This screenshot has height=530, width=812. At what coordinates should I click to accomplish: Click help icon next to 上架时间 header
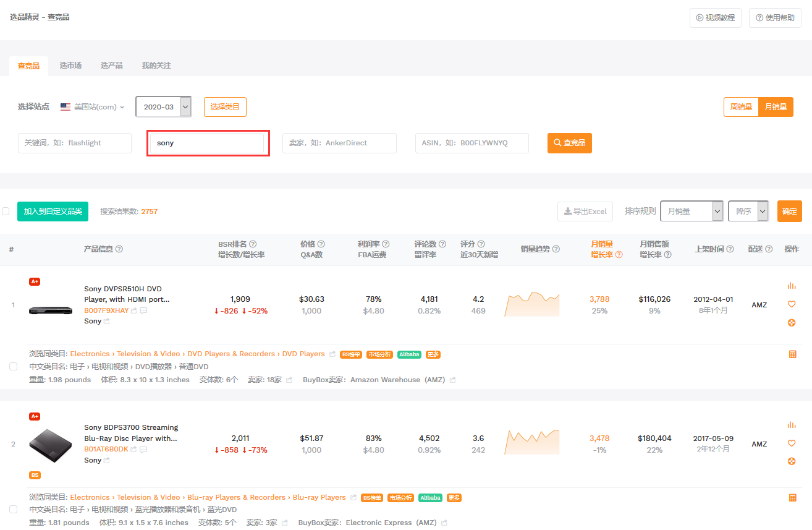(730, 249)
